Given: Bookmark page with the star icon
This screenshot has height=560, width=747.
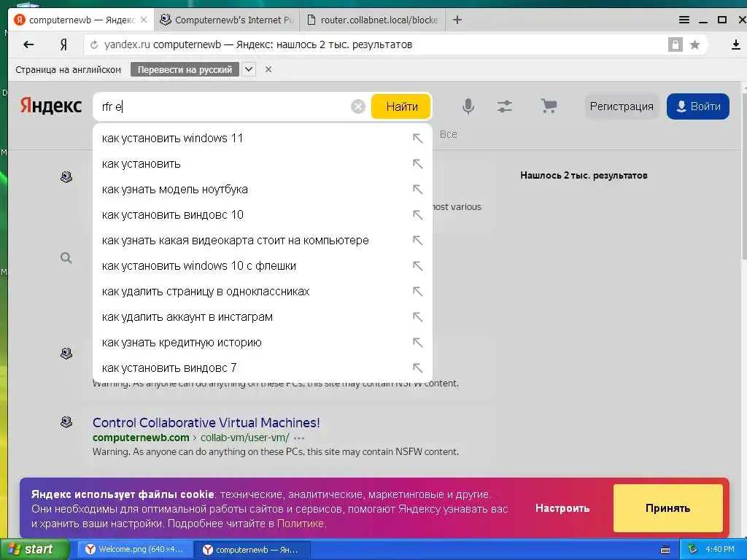Looking at the screenshot, I should (x=695, y=44).
